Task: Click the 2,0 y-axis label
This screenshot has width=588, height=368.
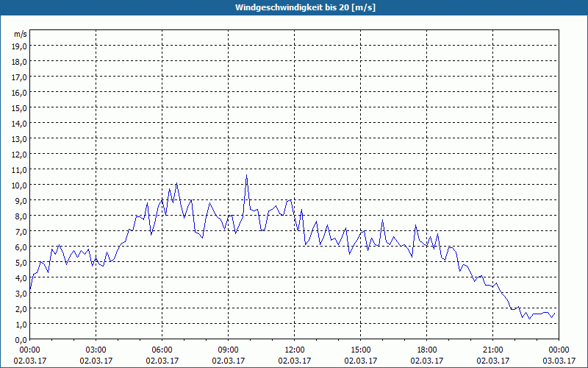Action: click(x=21, y=309)
